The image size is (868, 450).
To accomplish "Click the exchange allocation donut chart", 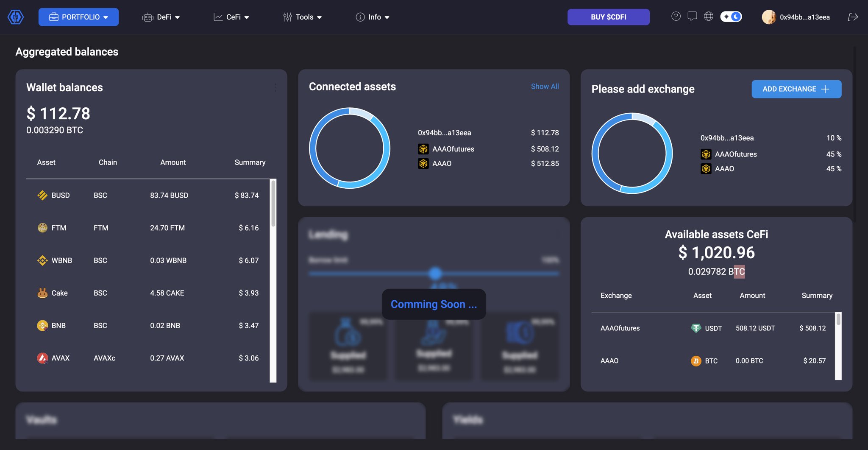I will pyautogui.click(x=632, y=153).
